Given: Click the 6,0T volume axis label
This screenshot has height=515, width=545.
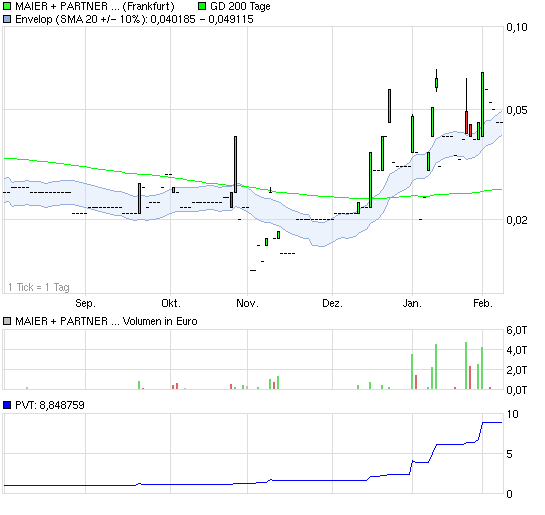Looking at the screenshot, I should pos(516,330).
